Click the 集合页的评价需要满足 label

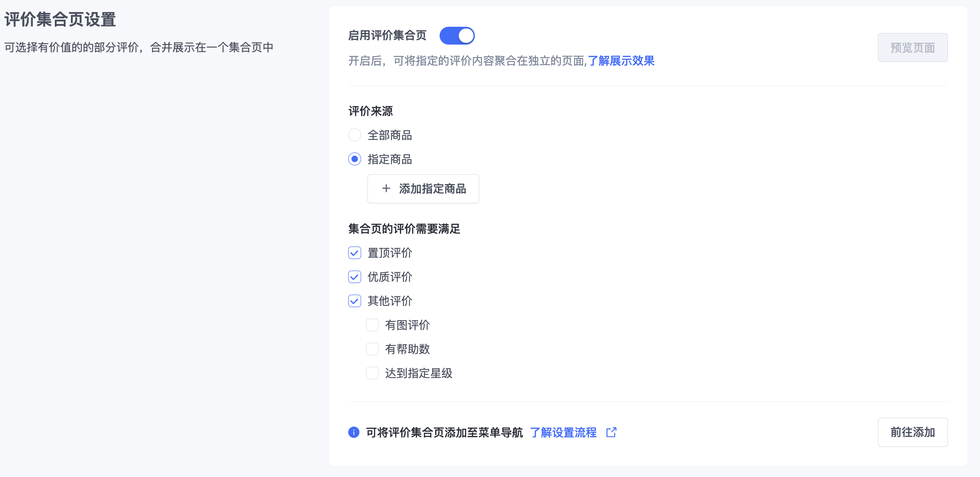[404, 229]
